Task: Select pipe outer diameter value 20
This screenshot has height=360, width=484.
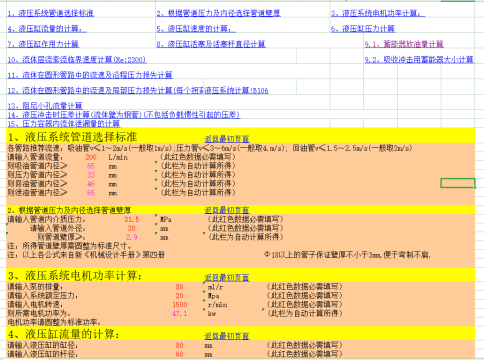Action: (x=132, y=228)
